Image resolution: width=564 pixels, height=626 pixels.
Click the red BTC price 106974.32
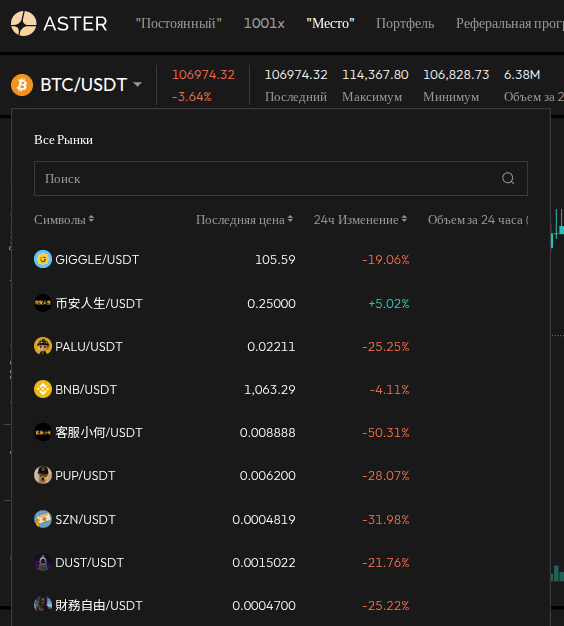[203, 75]
